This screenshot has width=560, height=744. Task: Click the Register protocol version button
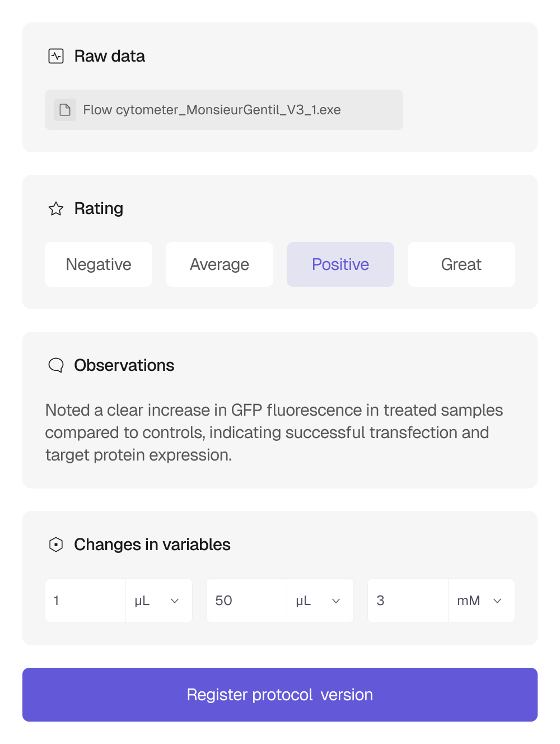(x=280, y=695)
